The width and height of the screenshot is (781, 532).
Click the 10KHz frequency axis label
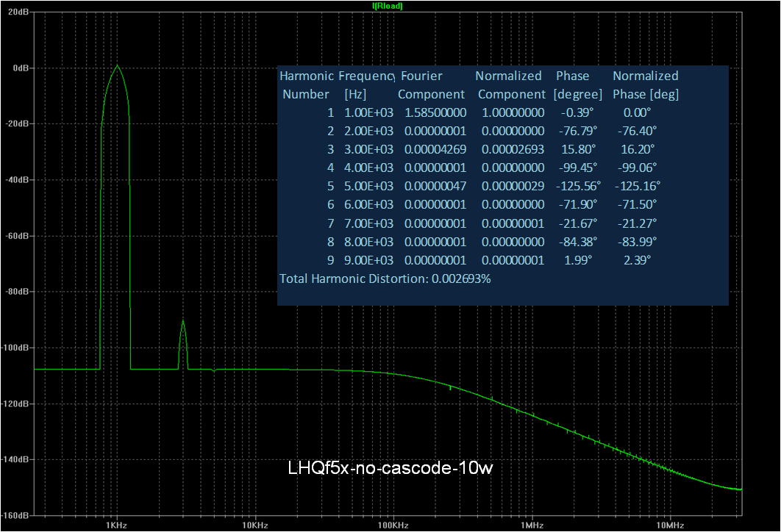click(255, 525)
